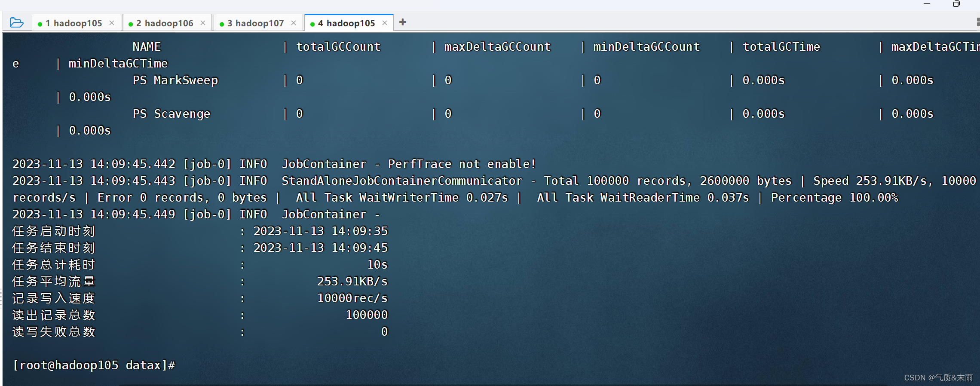Screen dimensions: 980x386
Task: Click the 任务启动时刻 label
Action: tap(54, 231)
